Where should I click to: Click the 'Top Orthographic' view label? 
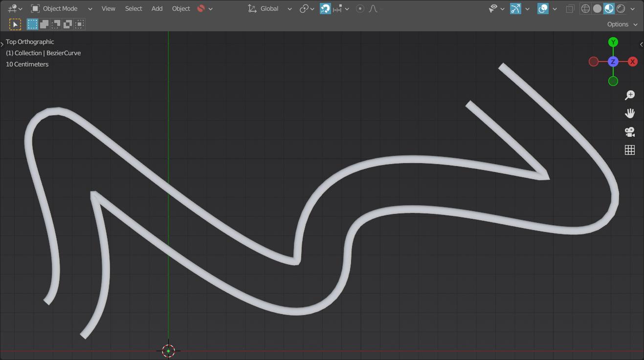[x=30, y=42]
